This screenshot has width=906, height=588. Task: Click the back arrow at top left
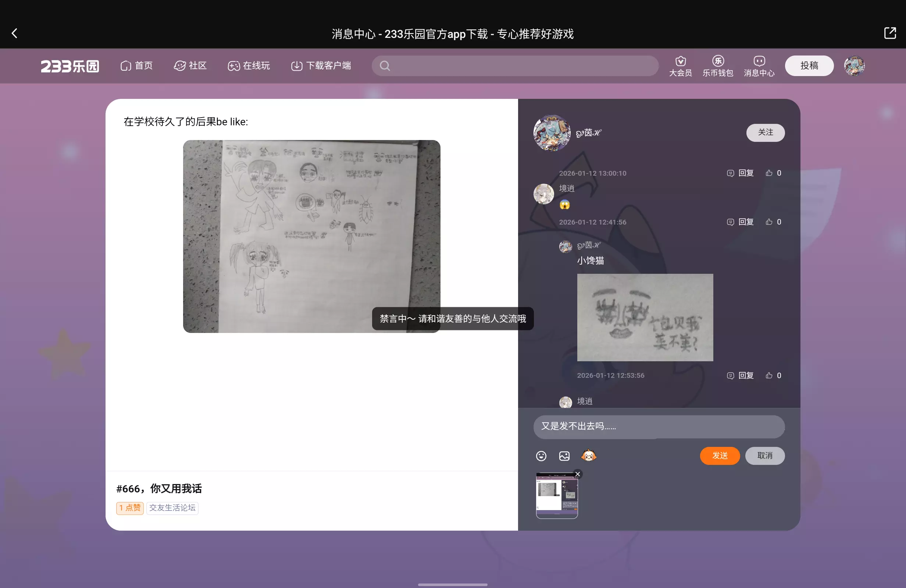pos(14,33)
